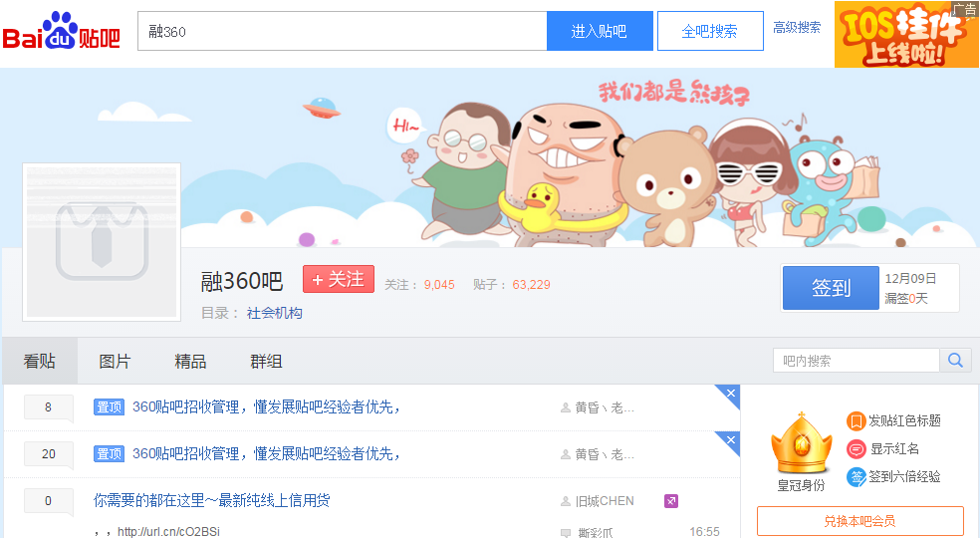Click the reply bubble icon near 断彩爪
980x538 pixels.
tap(566, 533)
